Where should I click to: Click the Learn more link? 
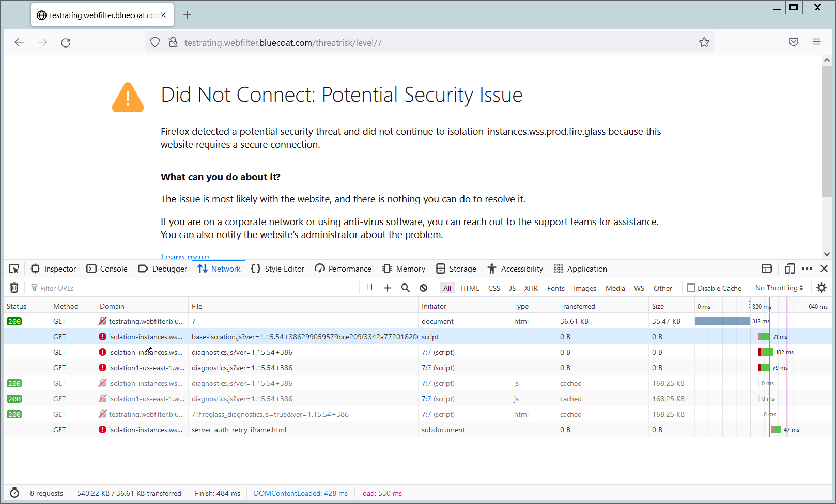click(185, 257)
